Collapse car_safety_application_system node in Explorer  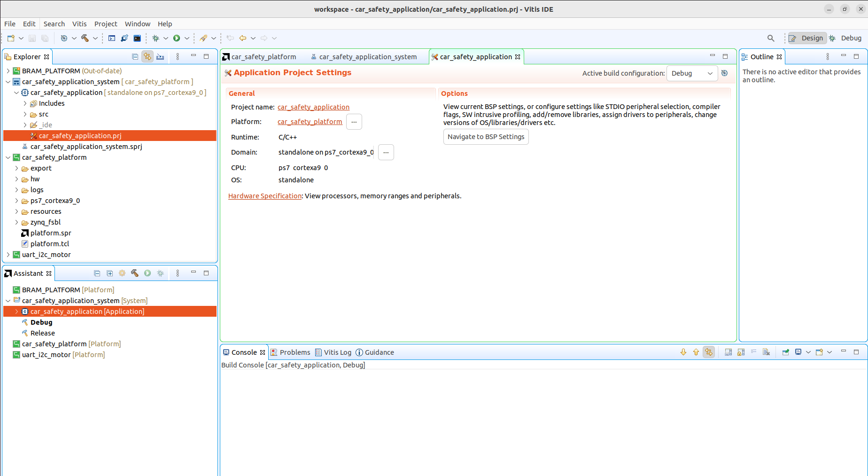(x=8, y=82)
